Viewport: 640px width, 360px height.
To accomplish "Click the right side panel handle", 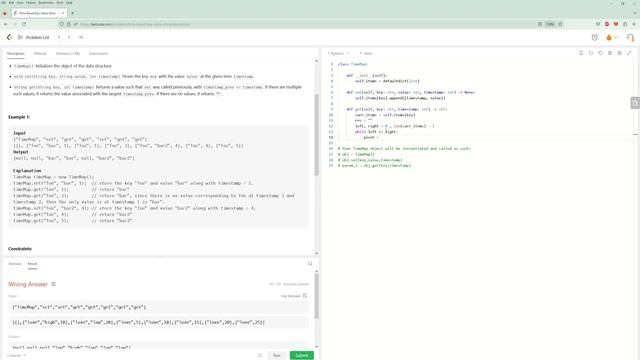I will [635, 103].
